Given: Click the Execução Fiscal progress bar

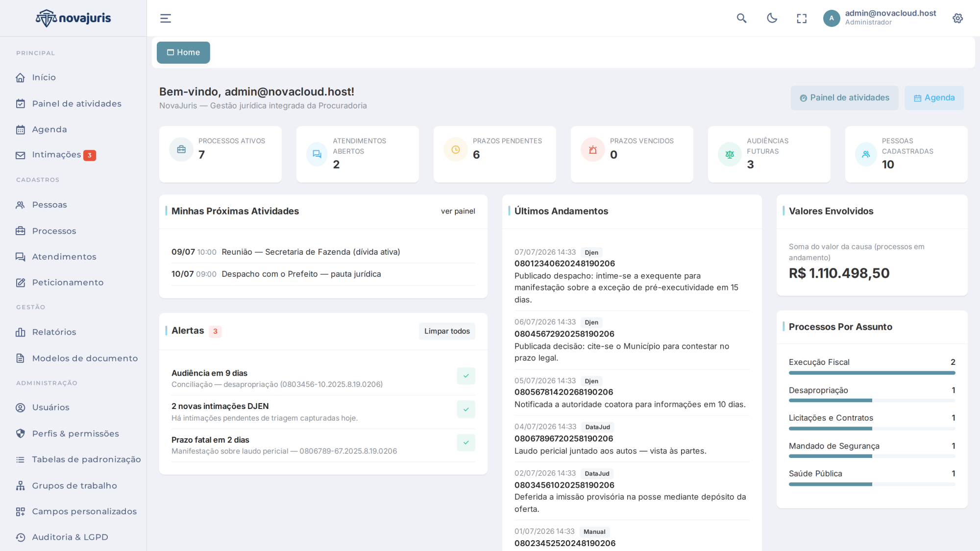Looking at the screenshot, I should tap(872, 373).
